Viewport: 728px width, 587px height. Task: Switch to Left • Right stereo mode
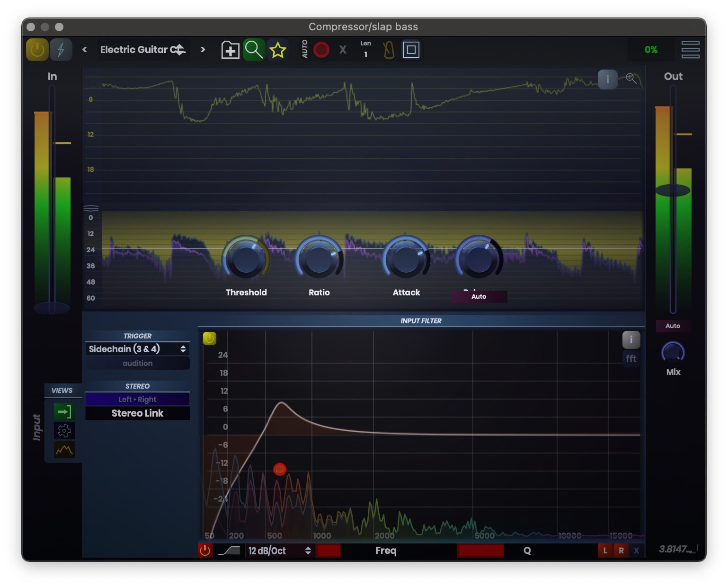point(137,399)
